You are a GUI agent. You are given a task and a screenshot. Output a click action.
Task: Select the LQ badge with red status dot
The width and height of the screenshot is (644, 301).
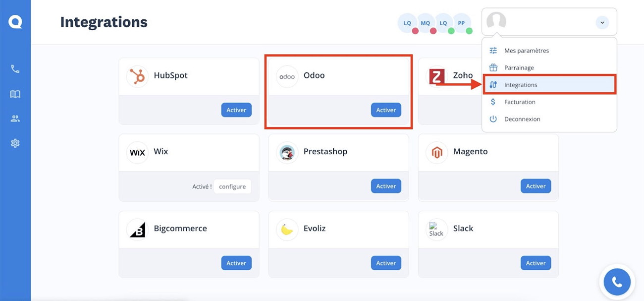click(407, 23)
